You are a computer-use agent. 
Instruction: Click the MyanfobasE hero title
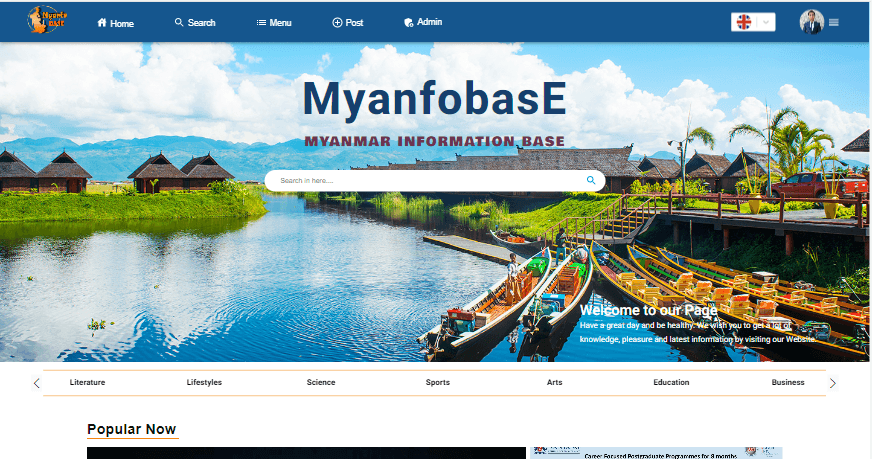(x=434, y=99)
